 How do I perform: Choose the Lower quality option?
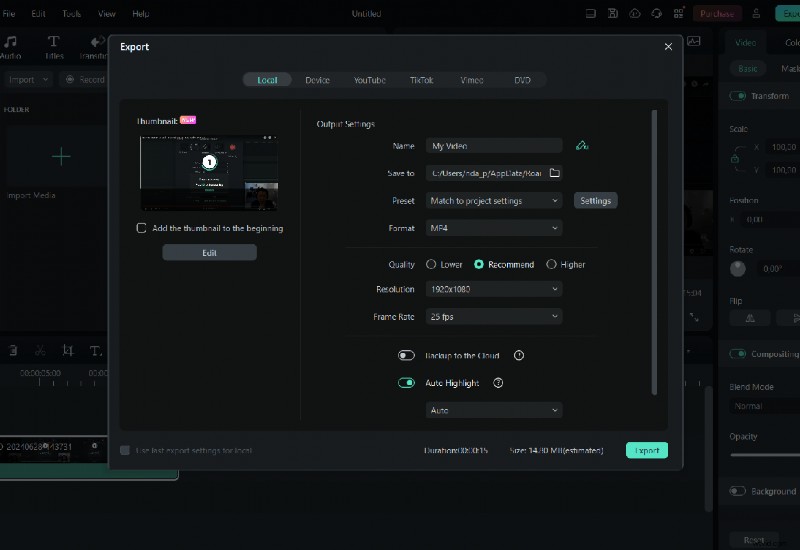pyautogui.click(x=431, y=265)
